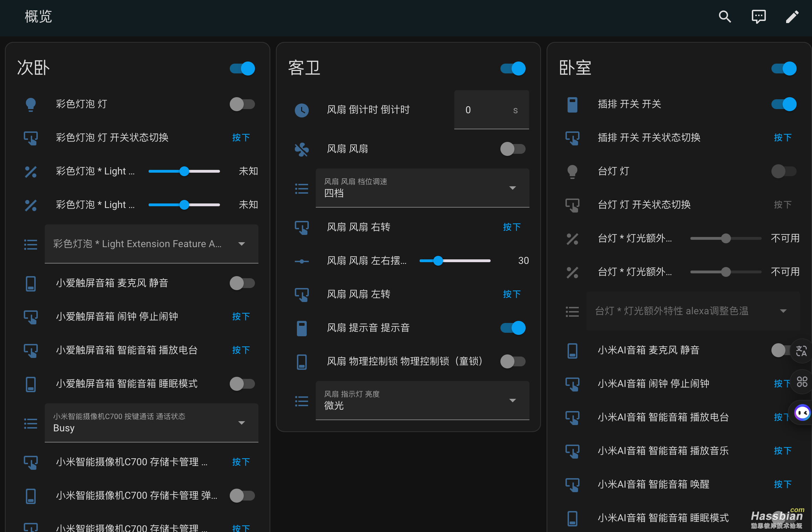The height and width of the screenshot is (532, 812).
Task: Click the fan icon beside 风扇 风扇
Action: tap(301, 149)
